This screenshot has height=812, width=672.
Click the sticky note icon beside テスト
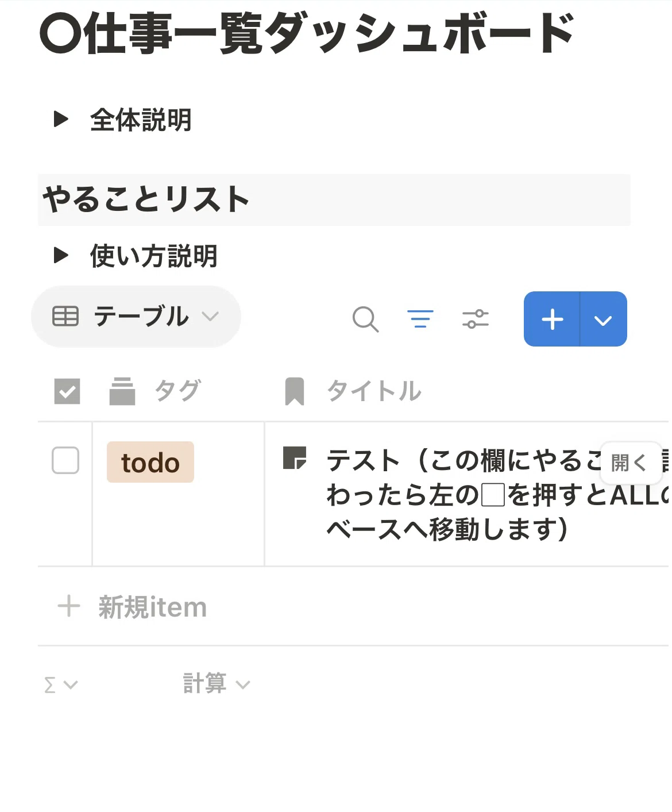point(295,458)
